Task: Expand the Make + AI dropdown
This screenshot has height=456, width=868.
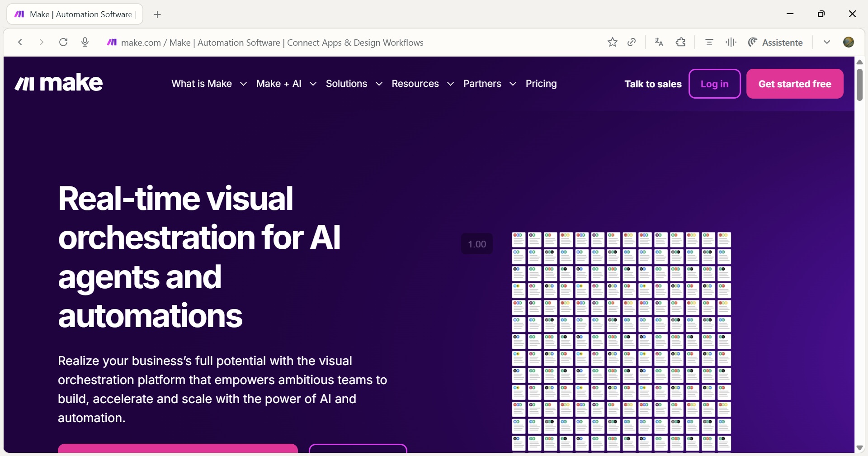Action: click(286, 84)
